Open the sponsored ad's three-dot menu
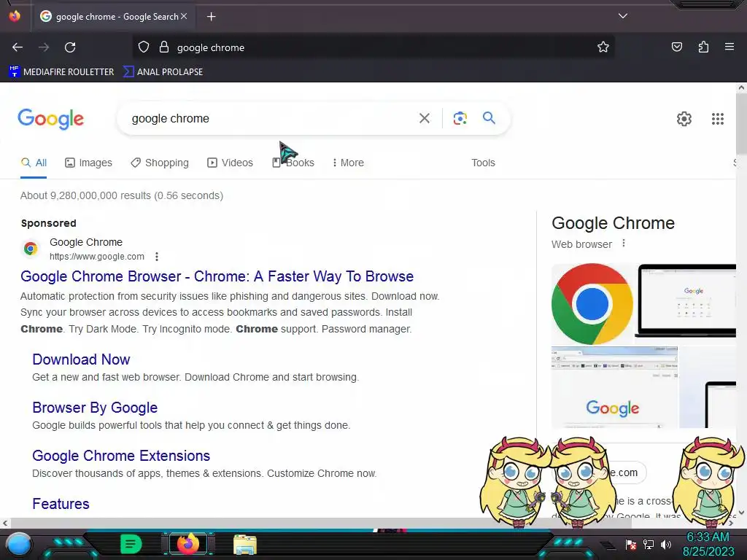 coord(157,257)
